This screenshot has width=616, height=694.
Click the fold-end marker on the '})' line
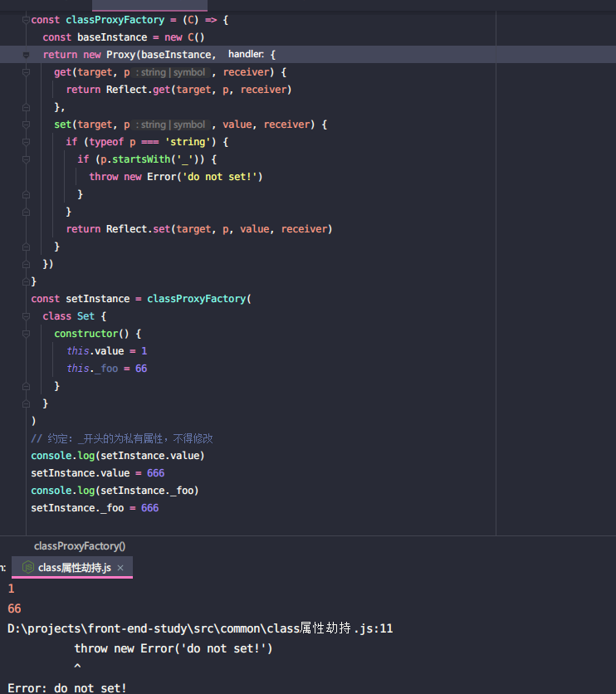pos(26,264)
